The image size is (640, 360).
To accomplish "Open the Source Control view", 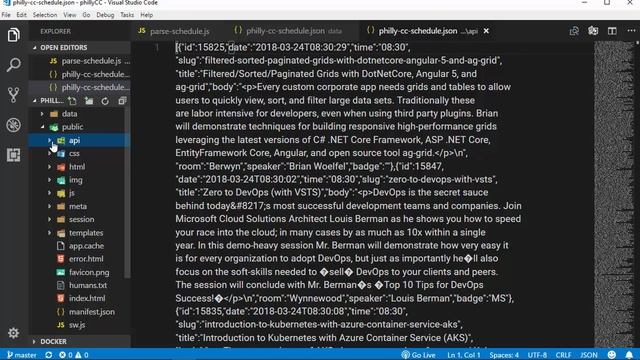I will pyautogui.click(x=13, y=95).
